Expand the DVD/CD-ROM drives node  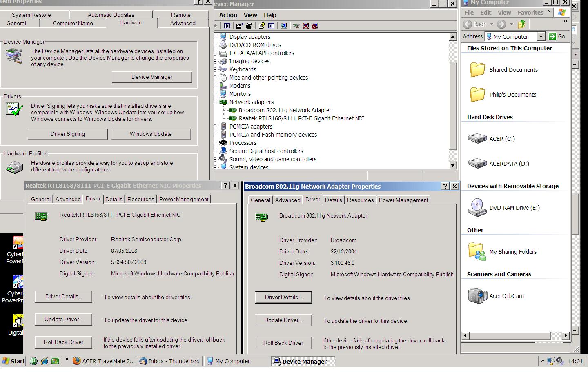click(x=216, y=45)
